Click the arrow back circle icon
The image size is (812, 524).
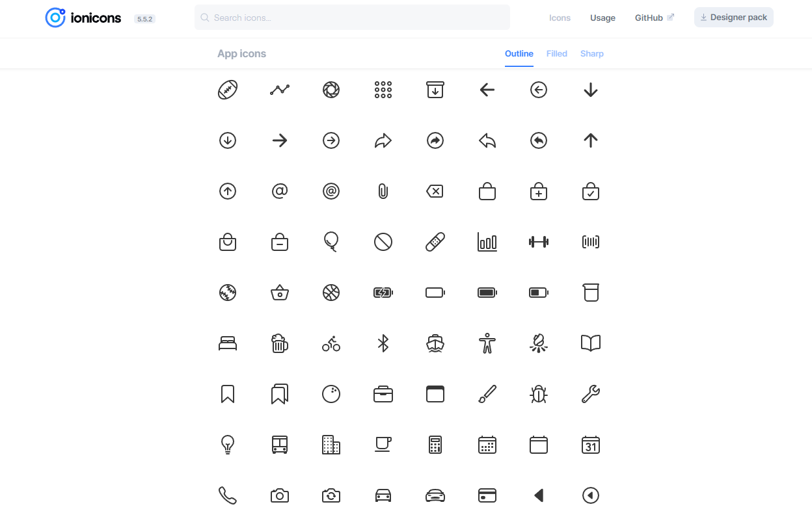tap(539, 90)
